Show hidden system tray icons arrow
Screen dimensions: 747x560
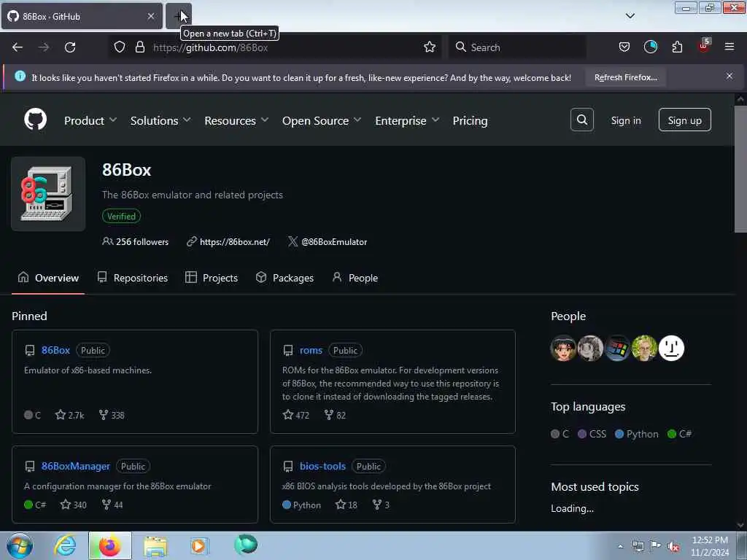click(620, 547)
